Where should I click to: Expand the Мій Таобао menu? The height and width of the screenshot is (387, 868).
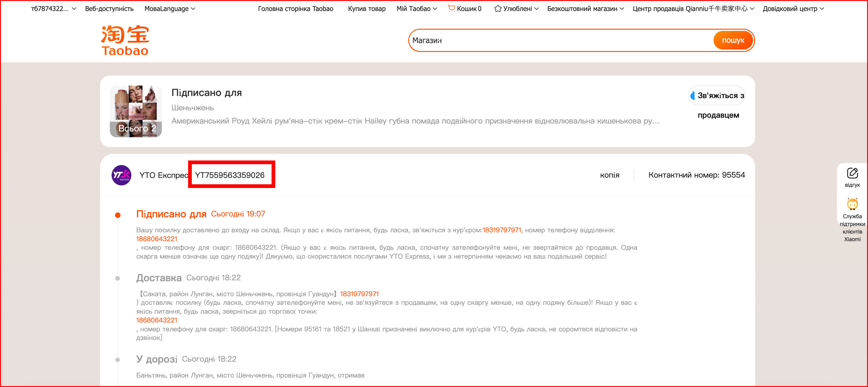417,9
